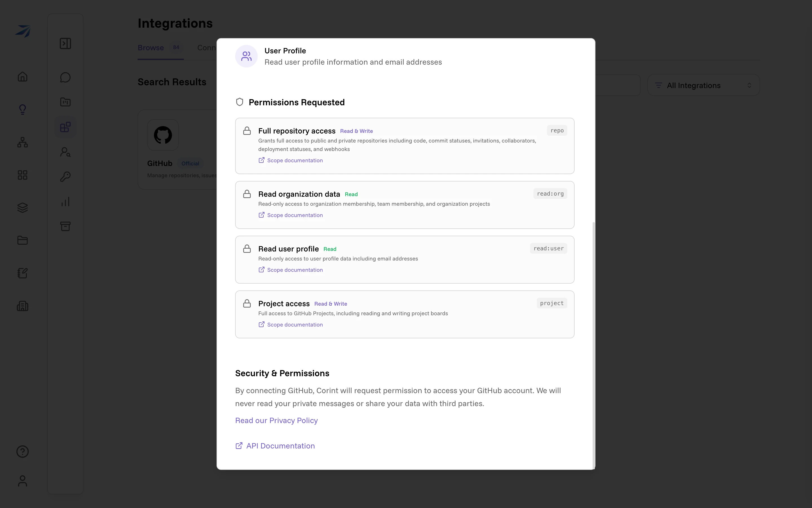Click the read:user scope code badge

(x=549, y=248)
